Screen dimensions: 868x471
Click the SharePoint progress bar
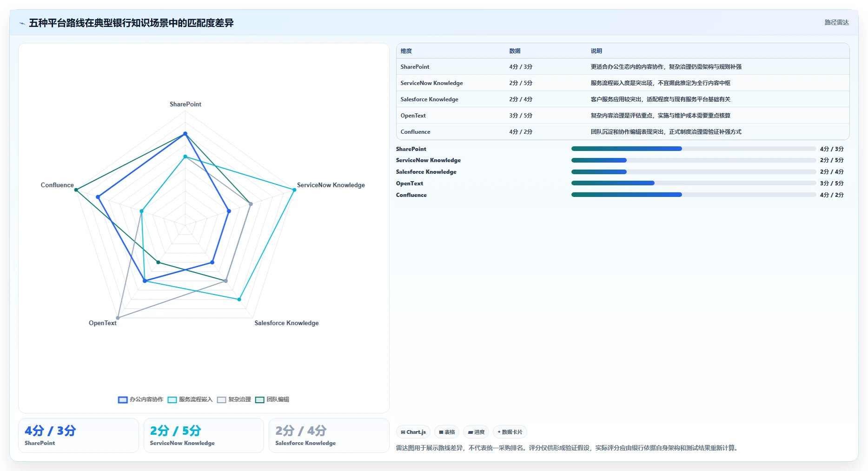(x=694, y=149)
